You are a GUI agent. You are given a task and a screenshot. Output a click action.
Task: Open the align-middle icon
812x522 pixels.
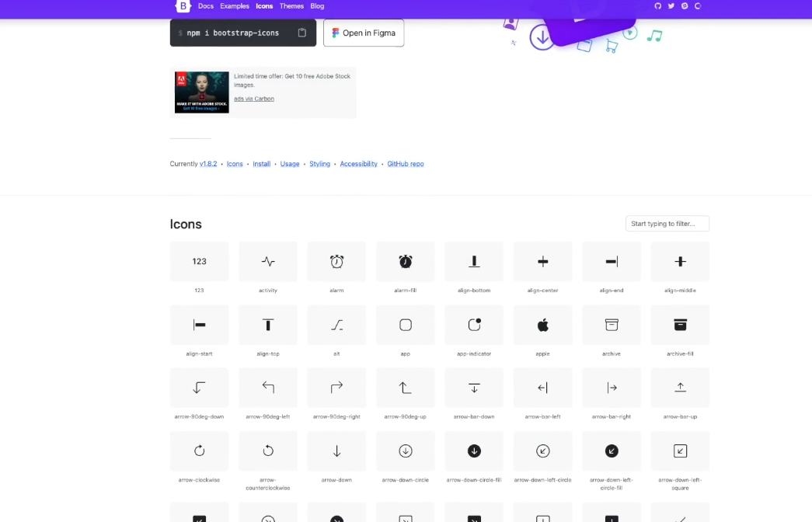tap(680, 262)
